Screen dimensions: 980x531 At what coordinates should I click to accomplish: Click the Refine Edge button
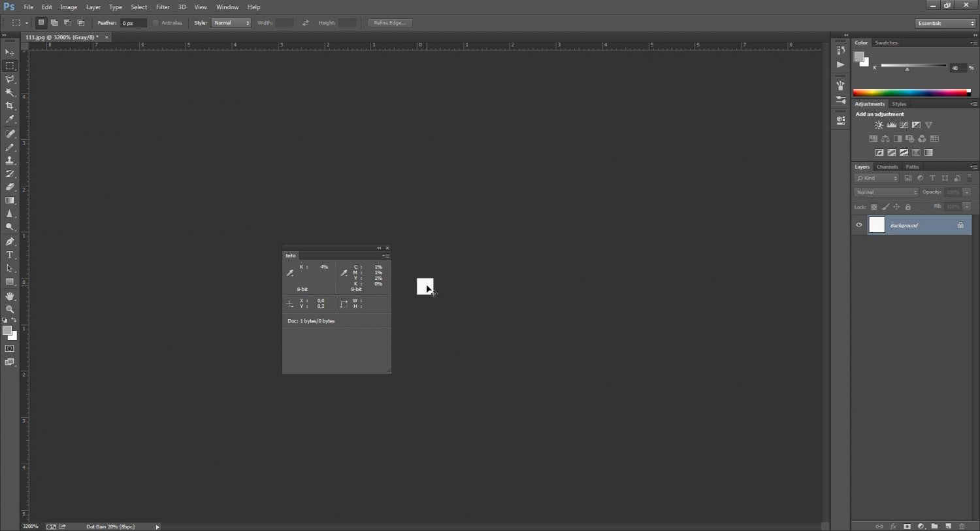[390, 23]
